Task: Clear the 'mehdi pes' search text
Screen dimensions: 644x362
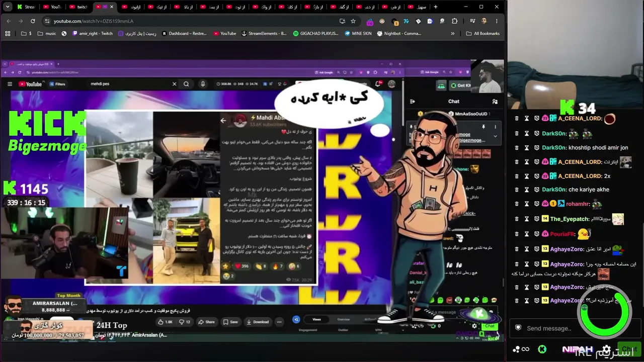Action: point(175,84)
